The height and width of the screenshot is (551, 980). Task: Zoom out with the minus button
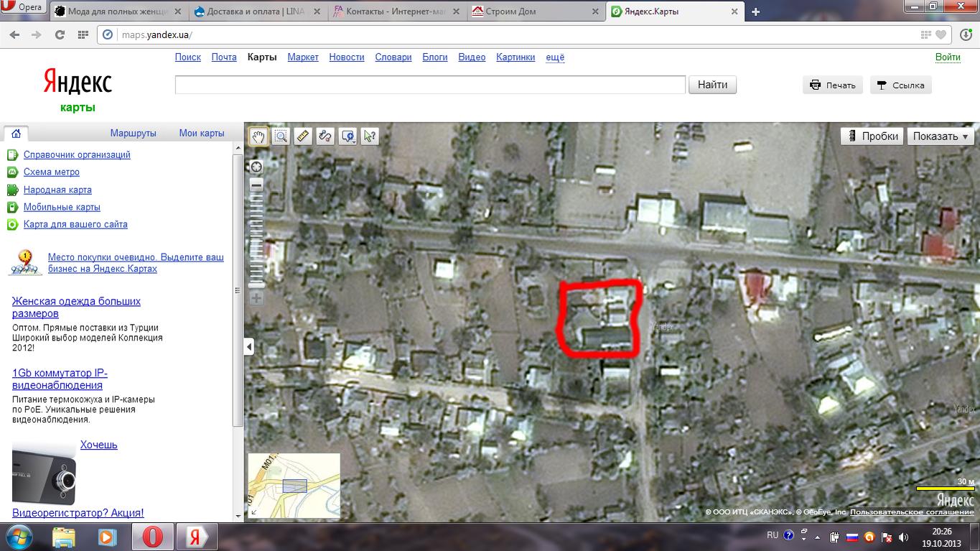click(256, 185)
